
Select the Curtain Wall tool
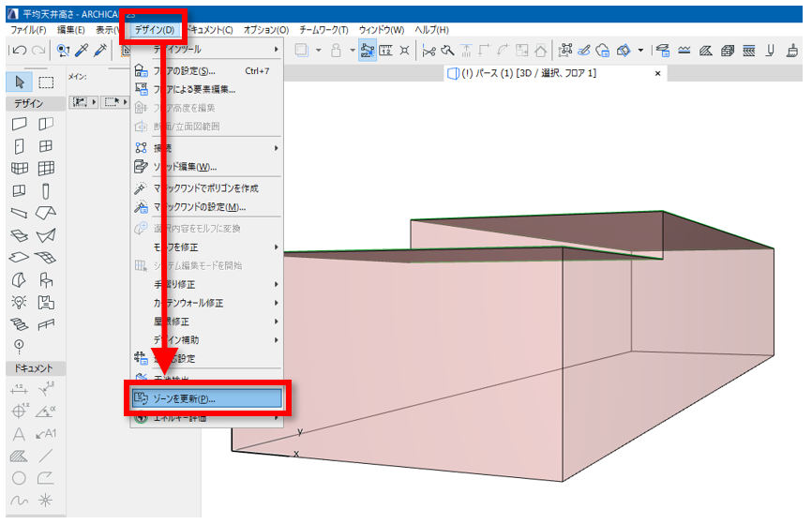[x=46, y=169]
